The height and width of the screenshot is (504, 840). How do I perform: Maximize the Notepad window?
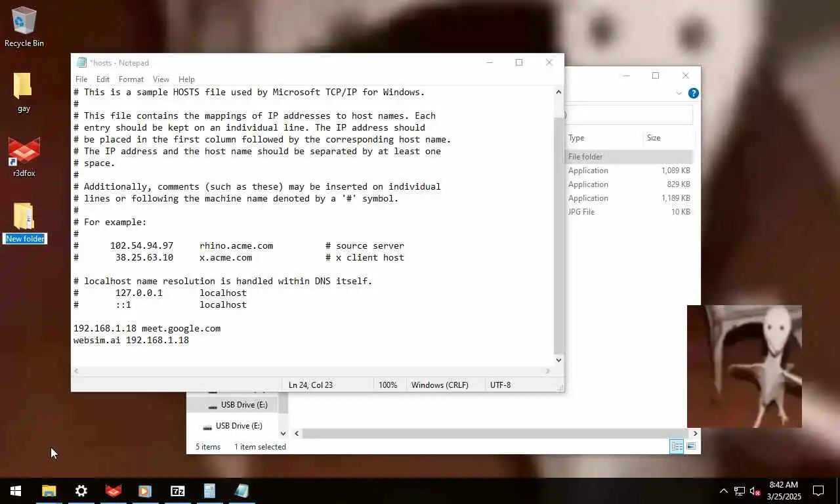tap(519, 62)
